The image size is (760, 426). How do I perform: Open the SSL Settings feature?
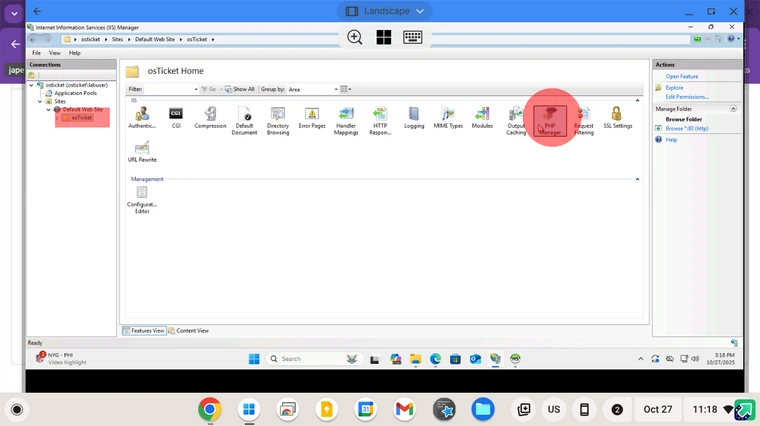tap(618, 118)
